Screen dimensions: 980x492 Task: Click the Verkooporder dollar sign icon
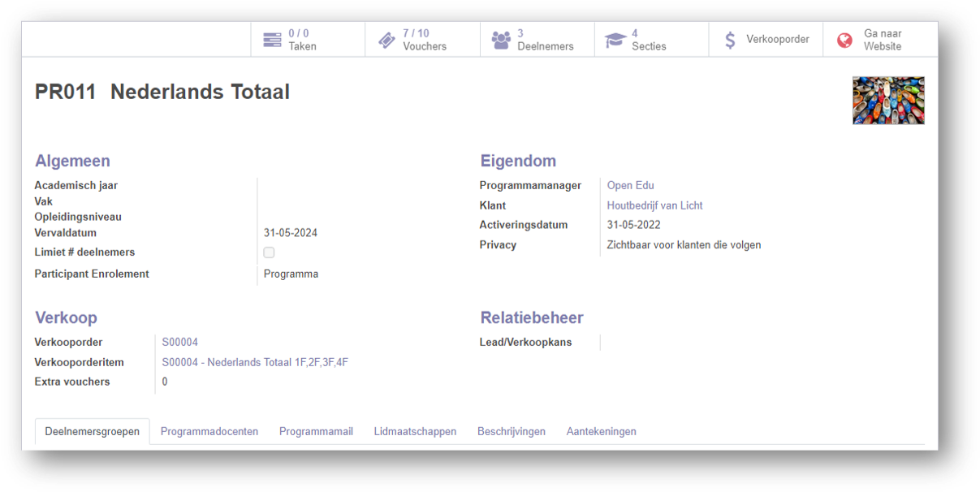pyautogui.click(x=730, y=40)
